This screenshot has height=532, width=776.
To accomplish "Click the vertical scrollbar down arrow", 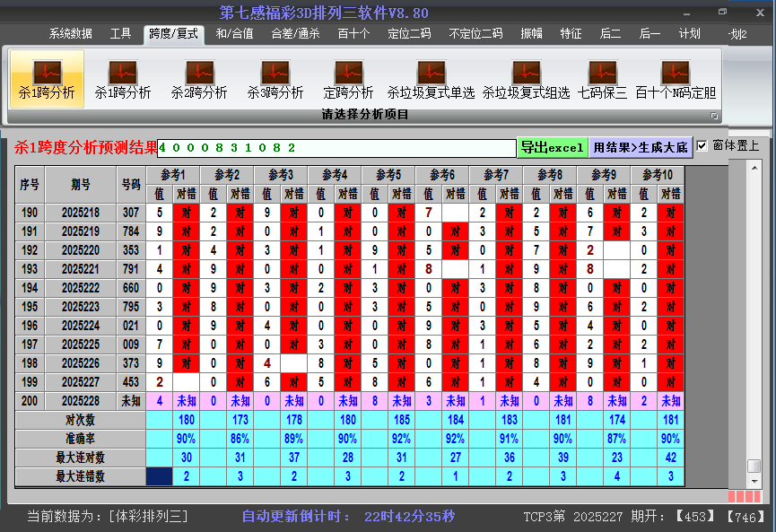I will click(x=754, y=481).
